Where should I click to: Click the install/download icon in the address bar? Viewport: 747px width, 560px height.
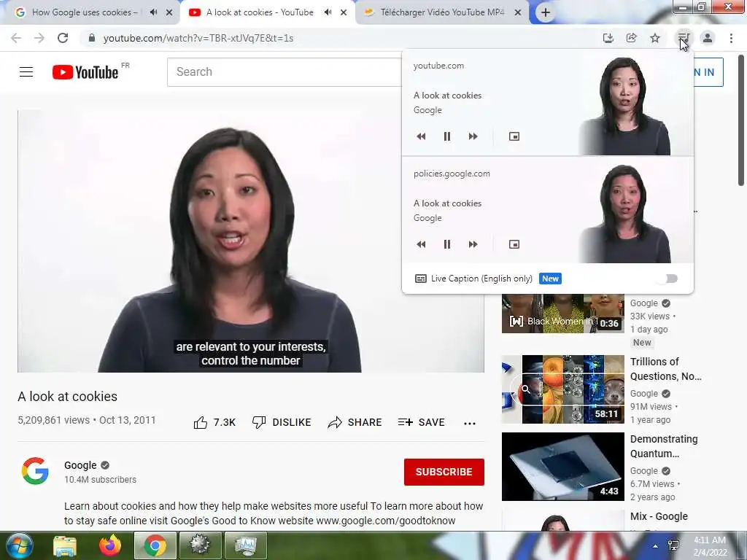(608, 38)
